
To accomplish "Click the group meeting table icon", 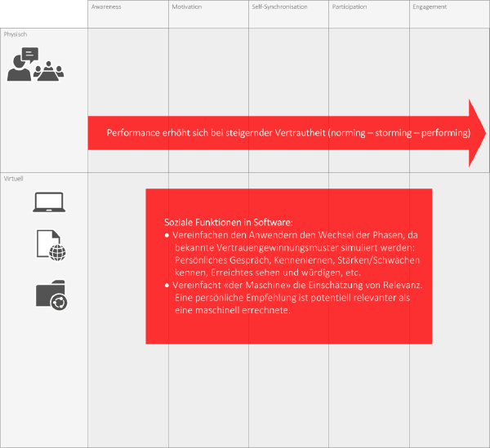I will point(49,71).
